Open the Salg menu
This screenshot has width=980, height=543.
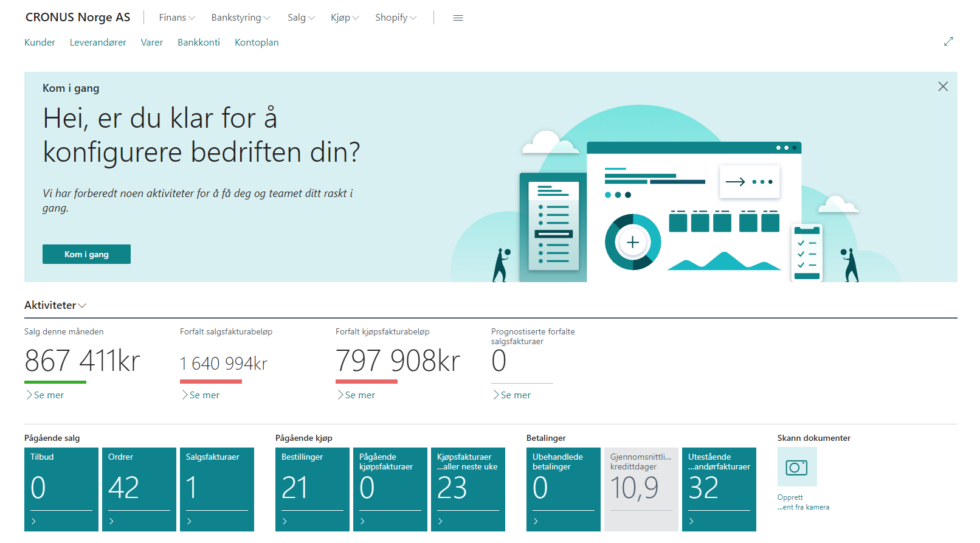point(301,18)
